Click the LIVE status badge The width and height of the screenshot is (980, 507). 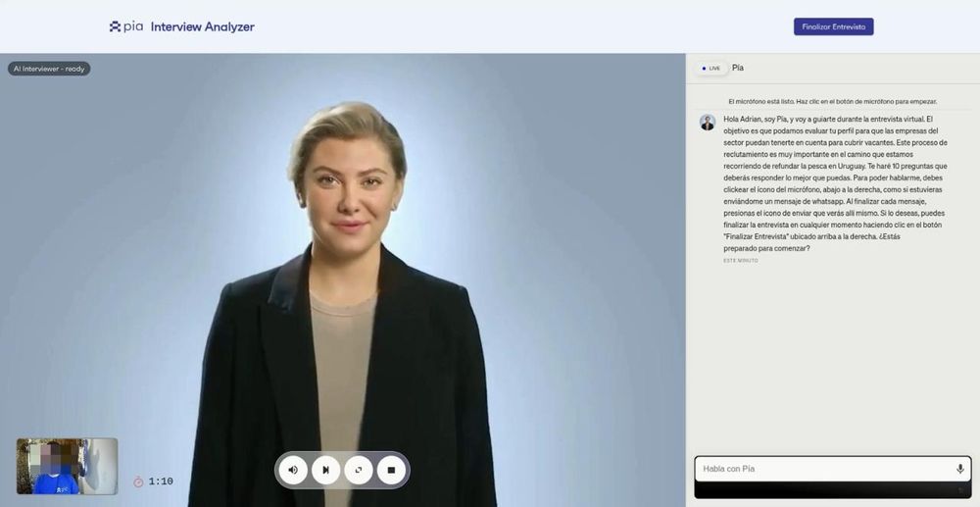[x=710, y=68]
